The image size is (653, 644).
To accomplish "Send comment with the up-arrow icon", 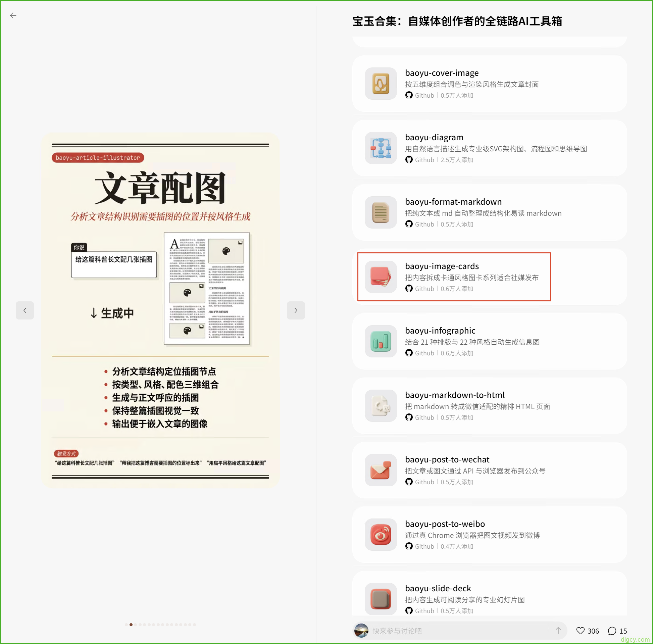I will (x=558, y=631).
